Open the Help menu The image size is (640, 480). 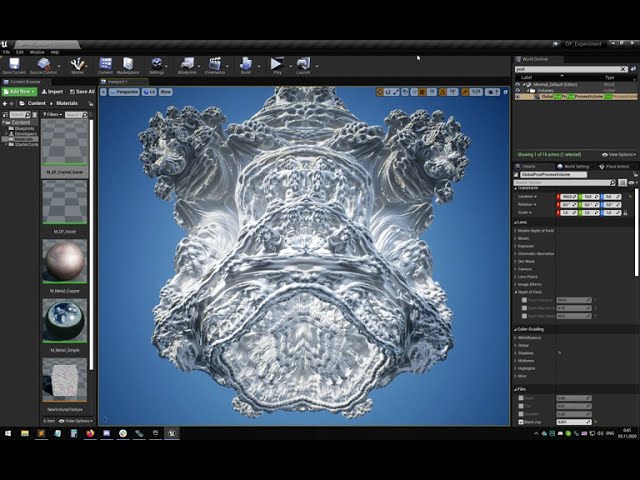(55, 52)
